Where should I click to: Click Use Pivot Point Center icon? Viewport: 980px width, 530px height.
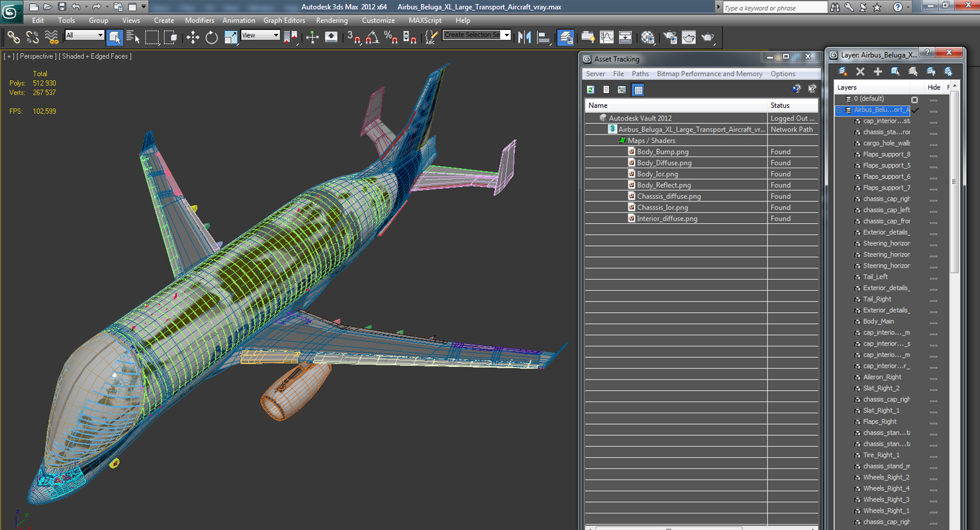[291, 37]
